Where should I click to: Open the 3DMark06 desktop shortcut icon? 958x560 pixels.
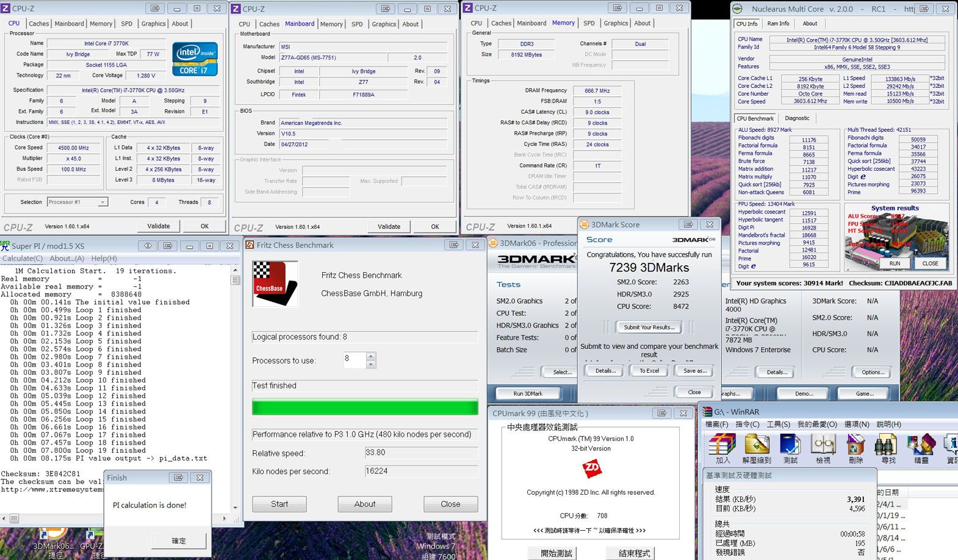[52, 534]
